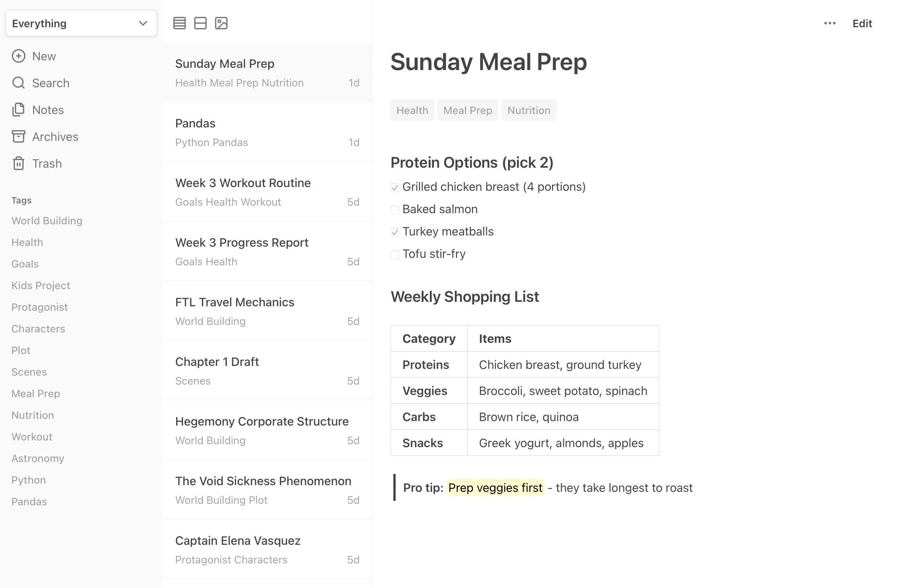Switch to image gallery view icon
Viewport: 897px width, 588px height.
pos(221,23)
